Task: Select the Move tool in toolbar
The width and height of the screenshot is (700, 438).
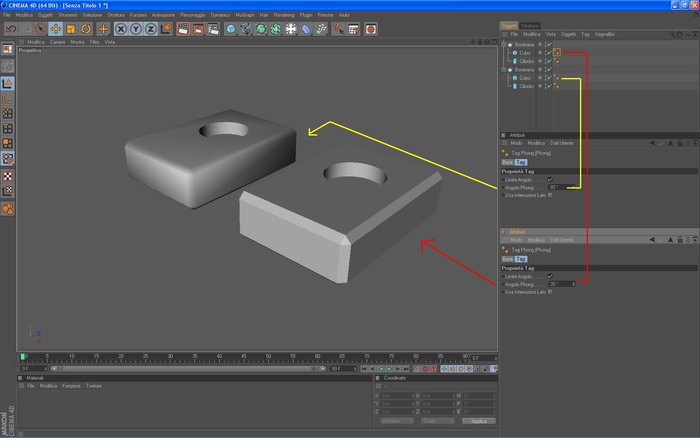Action: coord(56,29)
